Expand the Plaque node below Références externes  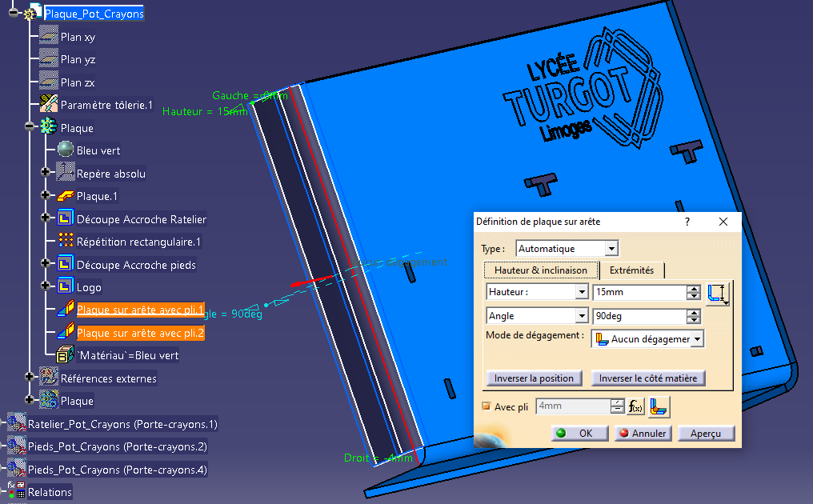click(30, 400)
